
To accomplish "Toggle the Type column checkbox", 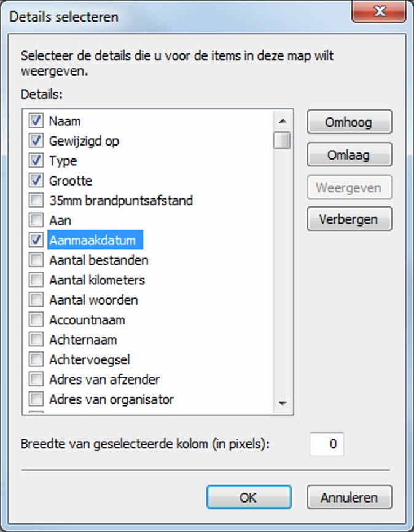I will 36,161.
